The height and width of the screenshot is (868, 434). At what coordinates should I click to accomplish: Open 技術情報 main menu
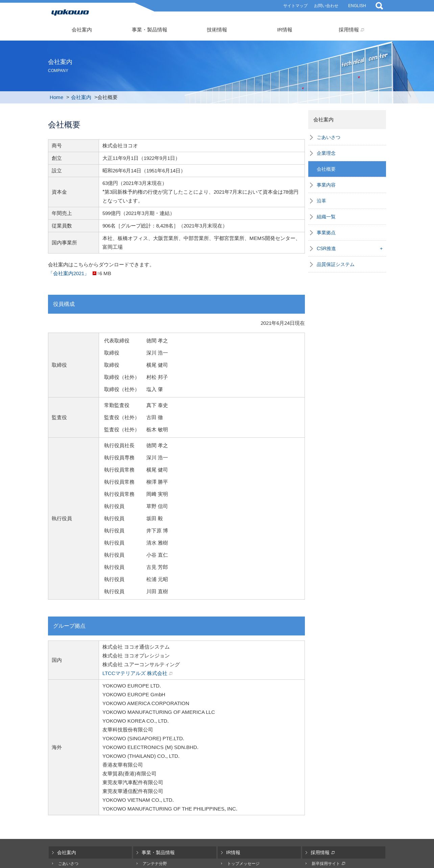(x=217, y=30)
